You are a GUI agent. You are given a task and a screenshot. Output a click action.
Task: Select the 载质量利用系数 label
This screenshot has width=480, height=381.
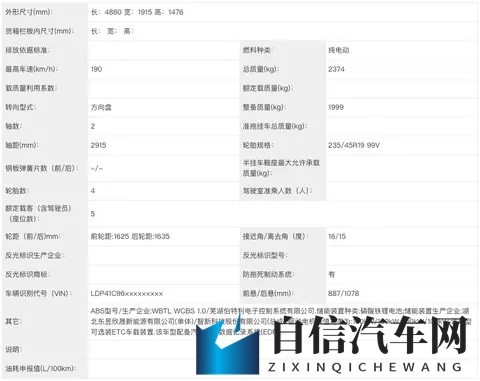[x=31, y=88]
